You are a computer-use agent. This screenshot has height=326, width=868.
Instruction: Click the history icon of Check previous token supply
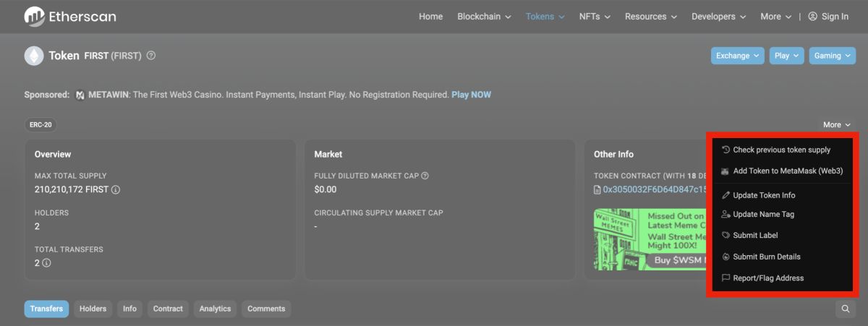click(x=726, y=150)
